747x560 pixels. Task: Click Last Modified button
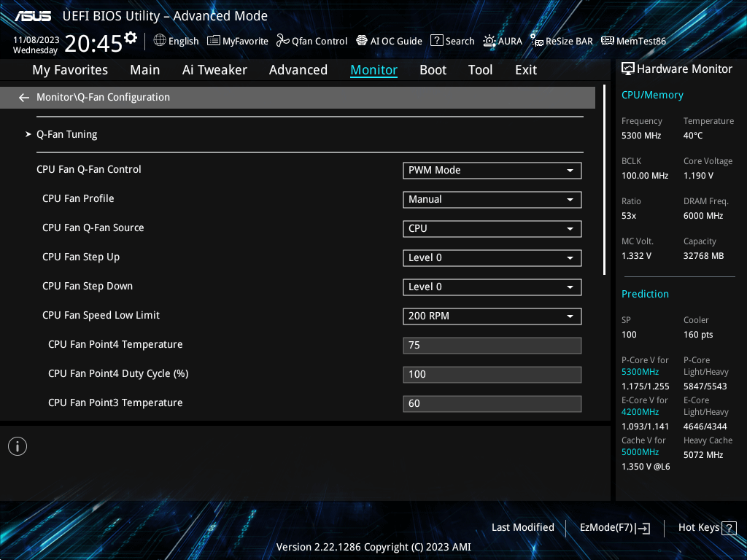522,528
